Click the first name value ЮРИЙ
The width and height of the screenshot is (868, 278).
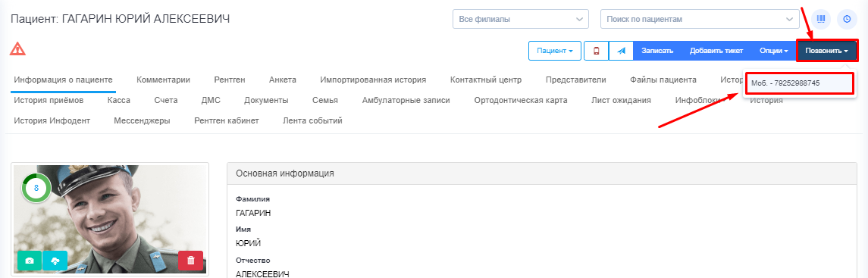tap(248, 243)
